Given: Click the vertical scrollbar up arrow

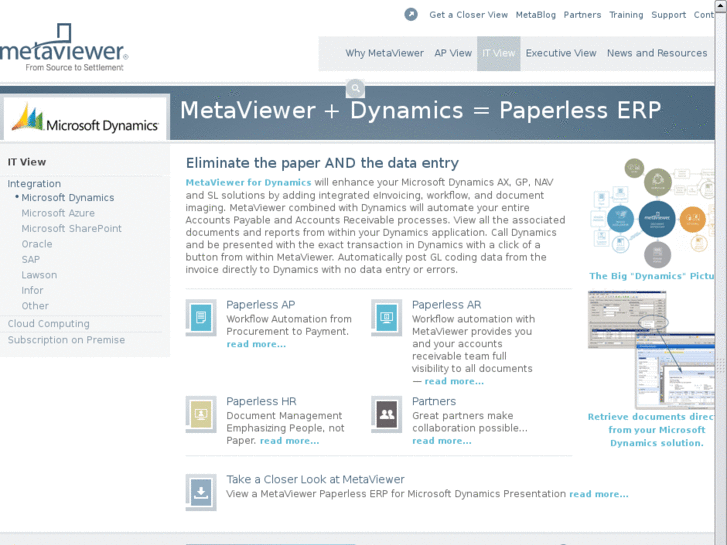Looking at the screenshot, I should pos(721,4).
